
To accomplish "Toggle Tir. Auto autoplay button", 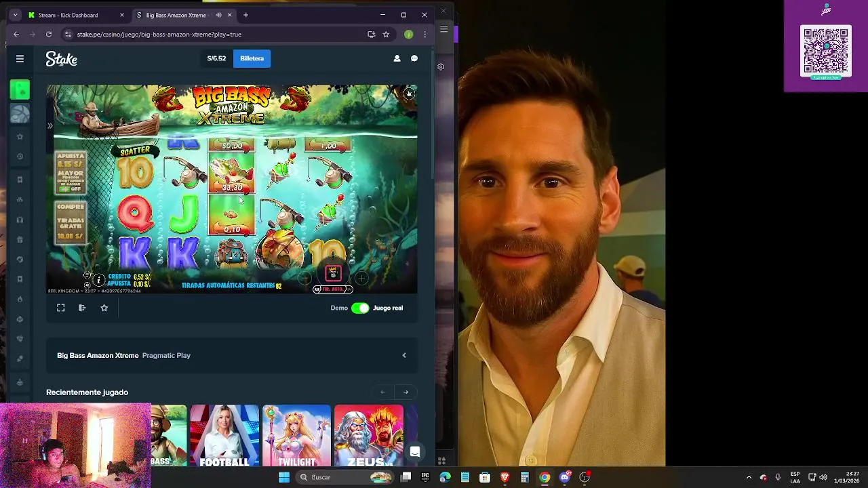I will [x=332, y=289].
